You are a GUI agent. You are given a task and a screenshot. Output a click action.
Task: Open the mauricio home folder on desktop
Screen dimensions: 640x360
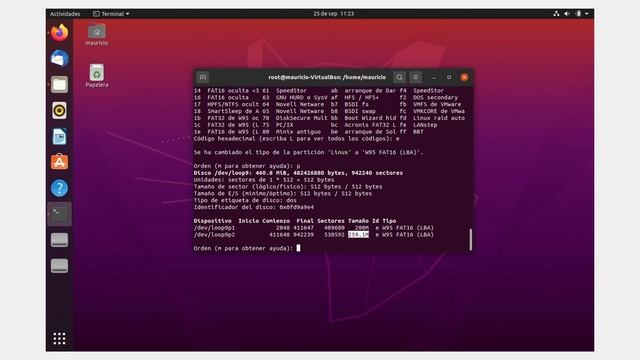(97, 34)
